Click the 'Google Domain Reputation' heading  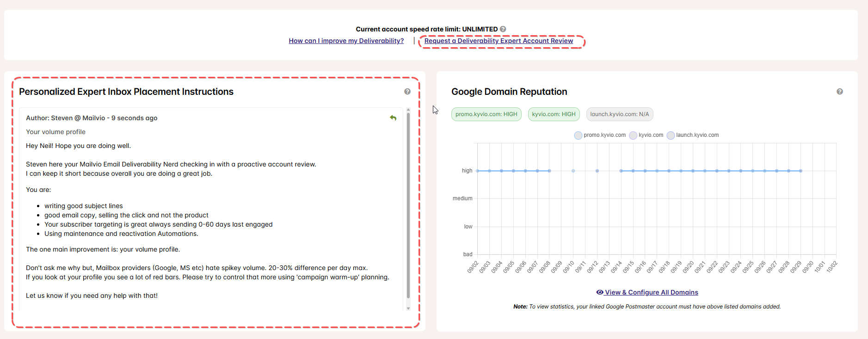point(509,92)
